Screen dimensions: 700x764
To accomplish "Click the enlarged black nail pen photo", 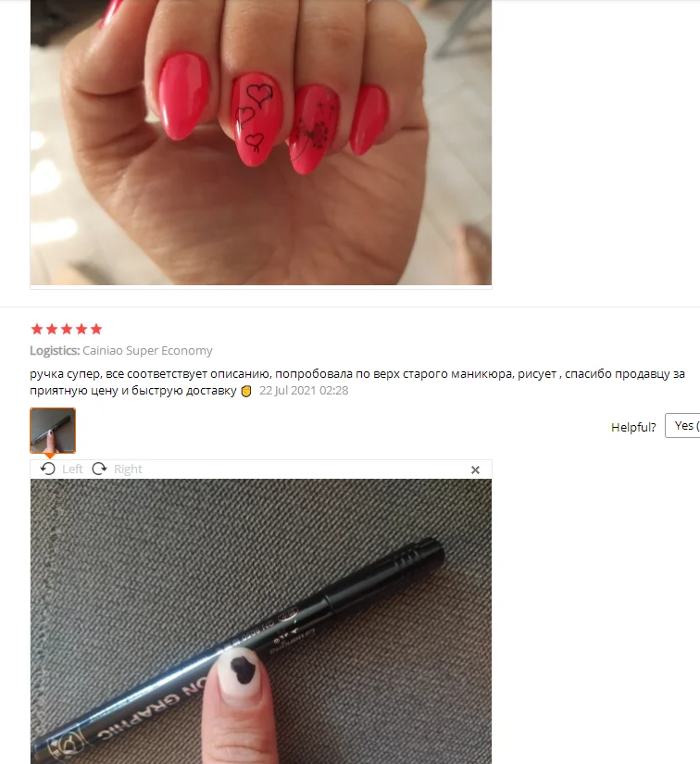I will click(260, 621).
